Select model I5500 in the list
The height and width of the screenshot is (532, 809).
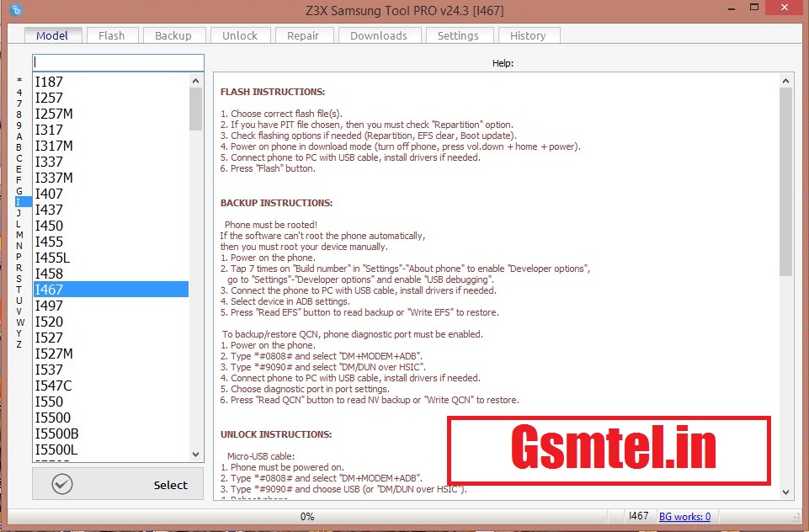click(x=111, y=418)
